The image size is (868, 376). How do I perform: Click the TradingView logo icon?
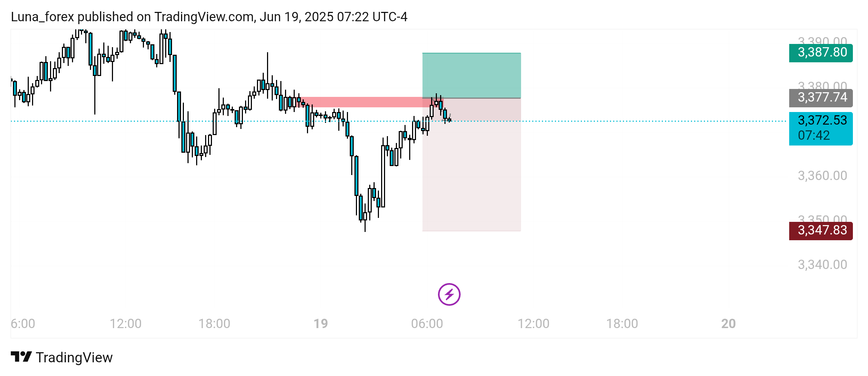[21, 357]
